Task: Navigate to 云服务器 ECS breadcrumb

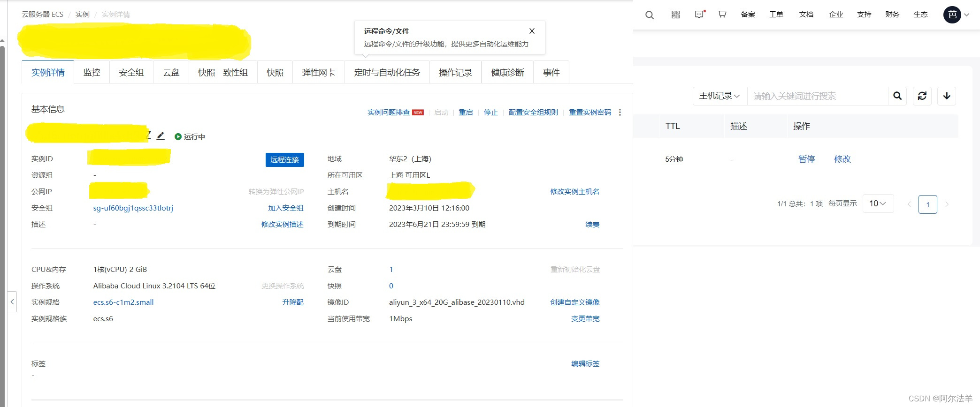Action: pyautogui.click(x=42, y=15)
